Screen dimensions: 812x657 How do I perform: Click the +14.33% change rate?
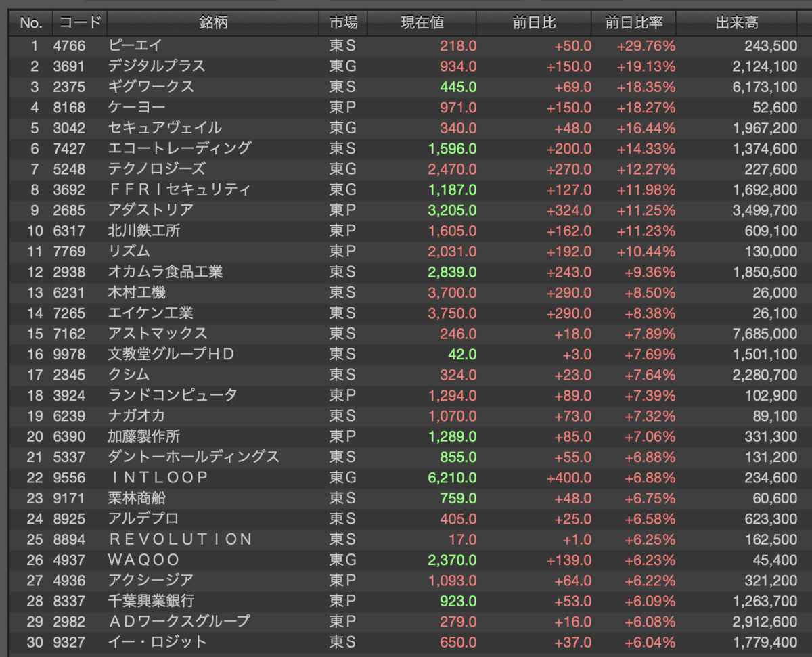point(646,148)
